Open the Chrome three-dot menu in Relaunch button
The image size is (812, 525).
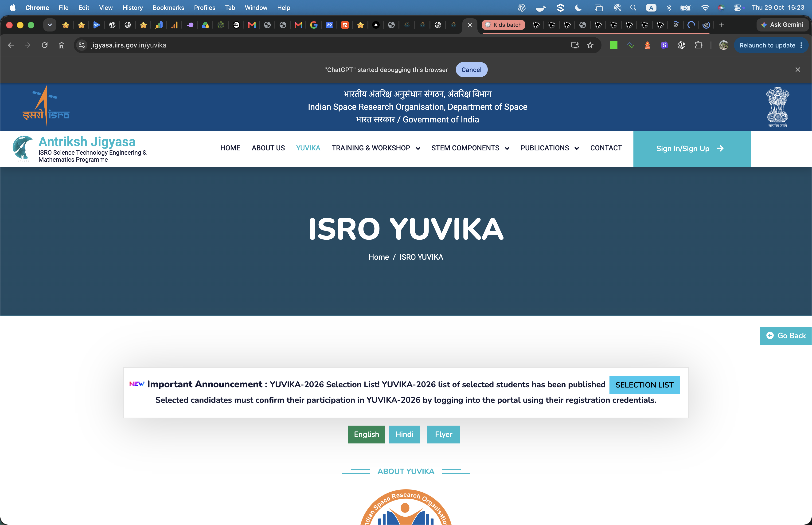coord(801,45)
